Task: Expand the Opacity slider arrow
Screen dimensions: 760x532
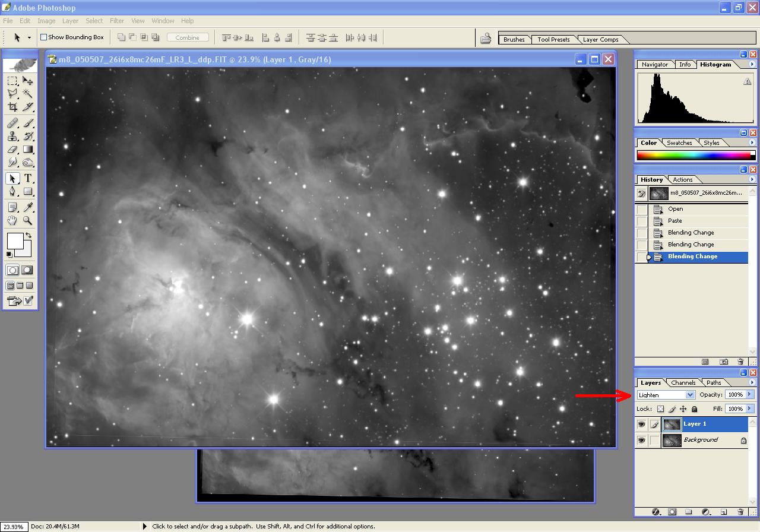Action: [749, 394]
